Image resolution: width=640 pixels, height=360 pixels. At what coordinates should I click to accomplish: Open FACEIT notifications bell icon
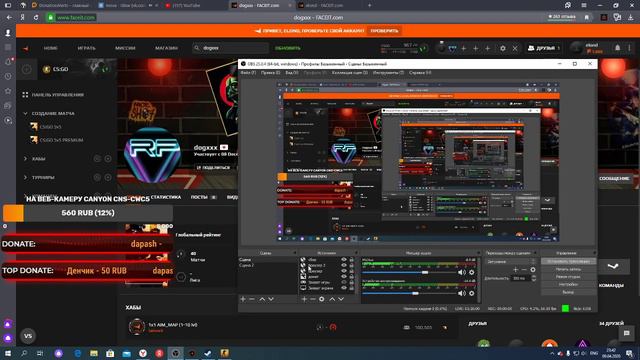point(618,48)
